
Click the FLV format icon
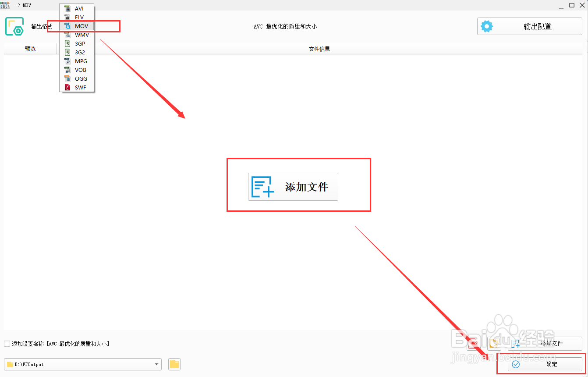click(68, 17)
